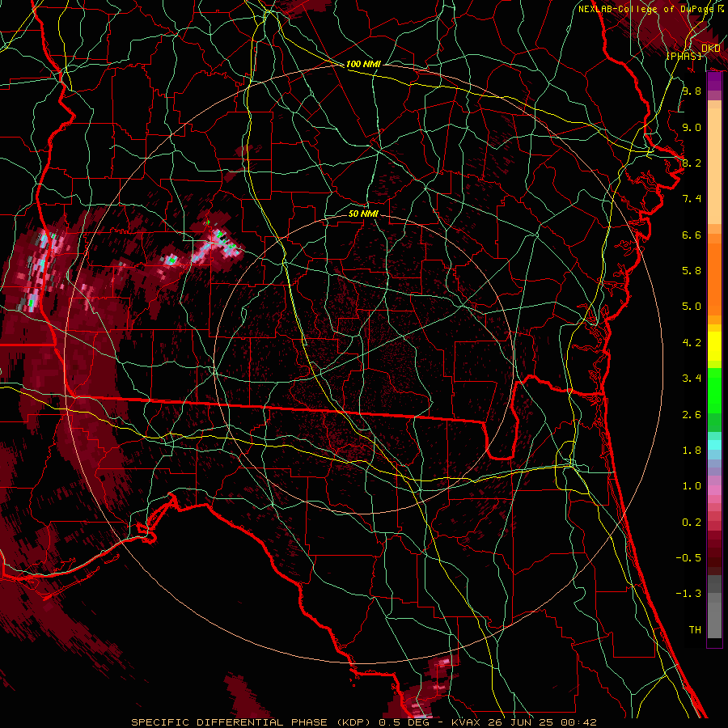Pick the bright green segment of color scale

pyautogui.click(x=714, y=390)
